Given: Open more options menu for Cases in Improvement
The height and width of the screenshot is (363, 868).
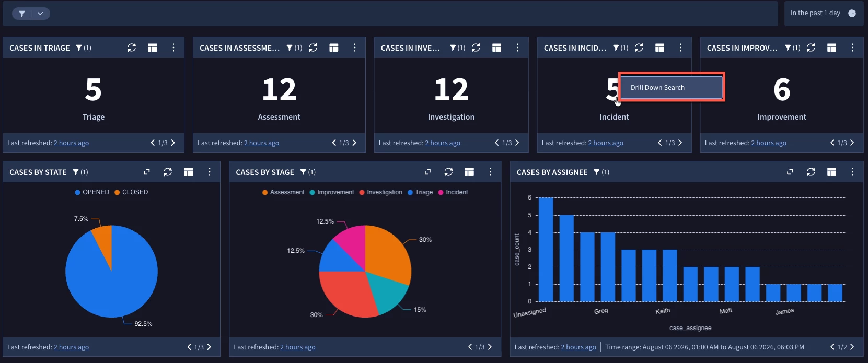Looking at the screenshot, I should [x=853, y=48].
